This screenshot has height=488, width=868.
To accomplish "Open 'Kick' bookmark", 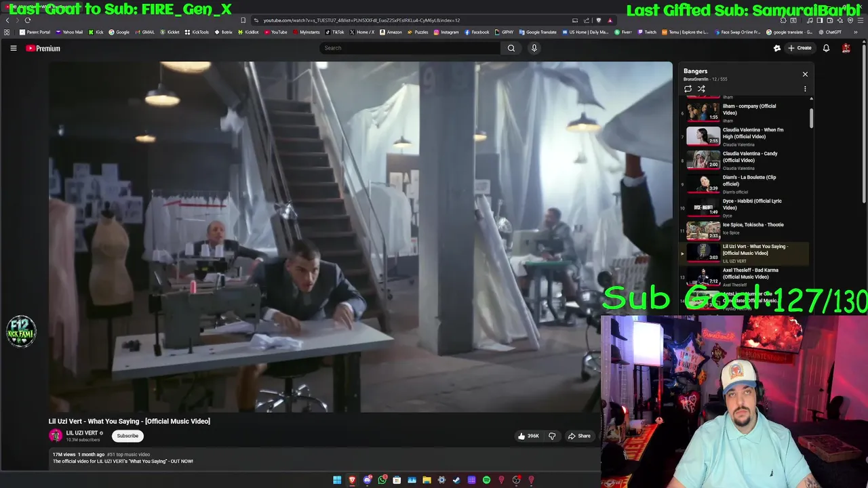I will click(96, 32).
